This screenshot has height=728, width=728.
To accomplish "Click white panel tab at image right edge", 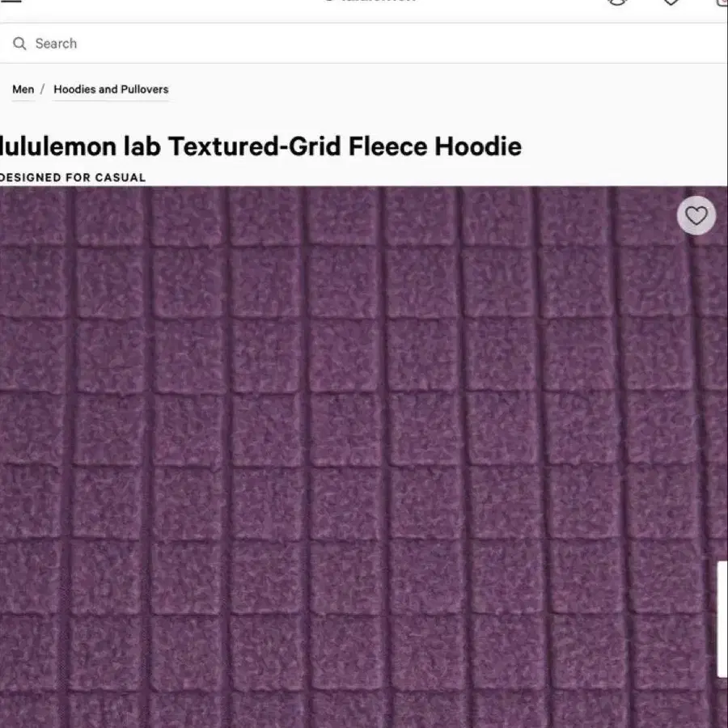I will (722, 619).
